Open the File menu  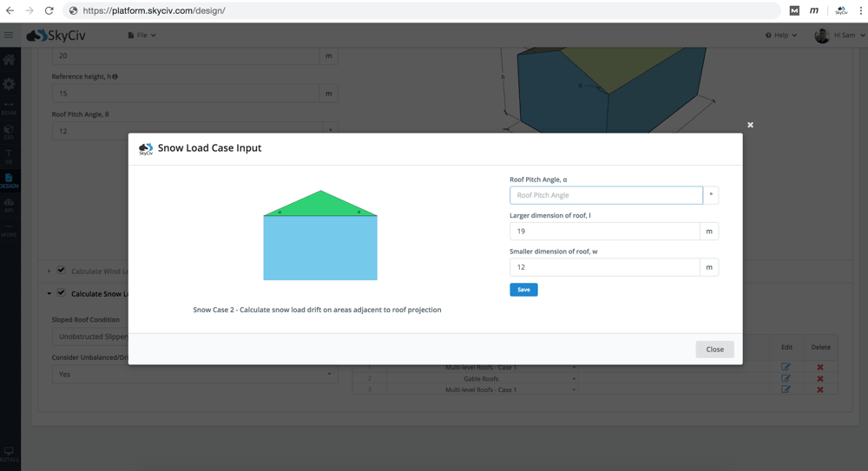pos(141,36)
